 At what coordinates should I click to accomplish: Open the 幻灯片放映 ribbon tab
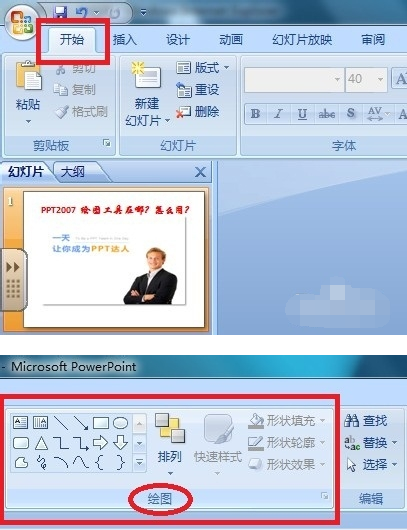pos(302,40)
